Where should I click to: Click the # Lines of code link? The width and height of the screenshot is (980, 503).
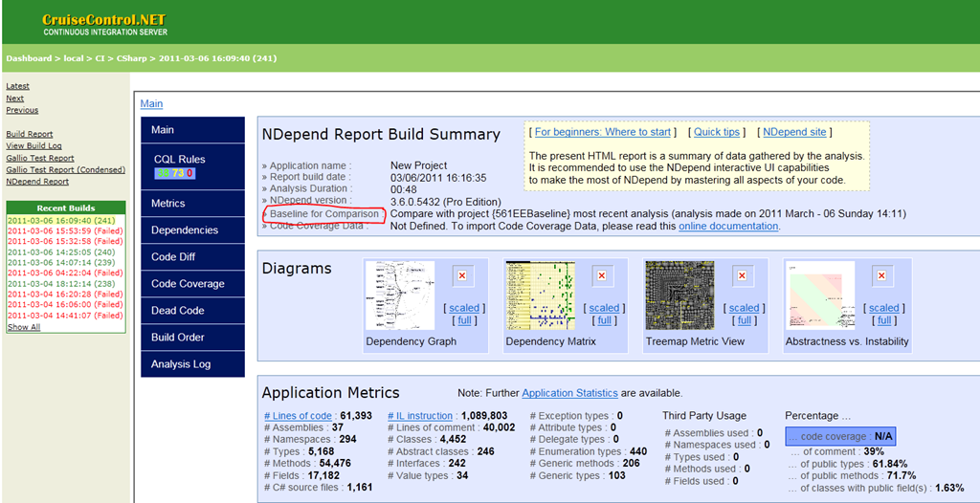click(x=299, y=416)
